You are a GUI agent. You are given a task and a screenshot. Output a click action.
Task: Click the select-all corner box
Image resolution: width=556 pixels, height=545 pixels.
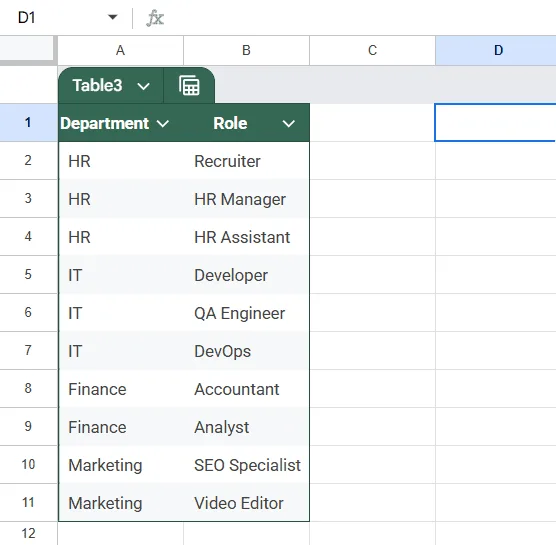pyautogui.click(x=28, y=49)
